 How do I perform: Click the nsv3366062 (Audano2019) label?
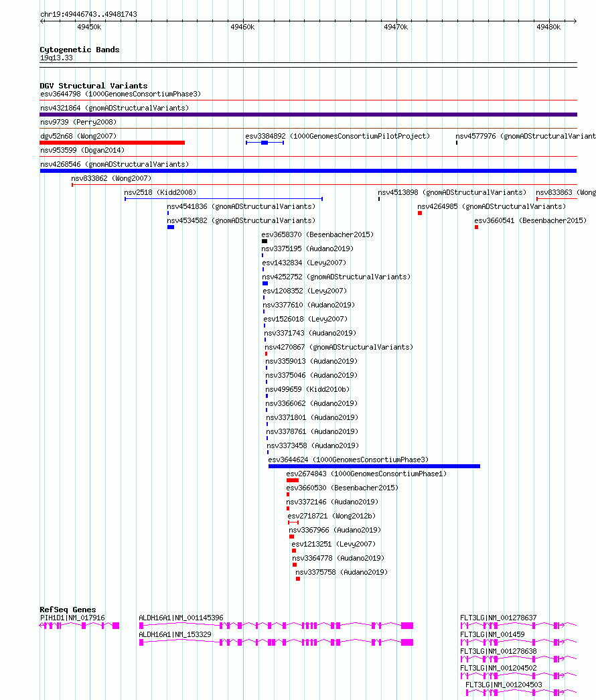[x=311, y=403]
